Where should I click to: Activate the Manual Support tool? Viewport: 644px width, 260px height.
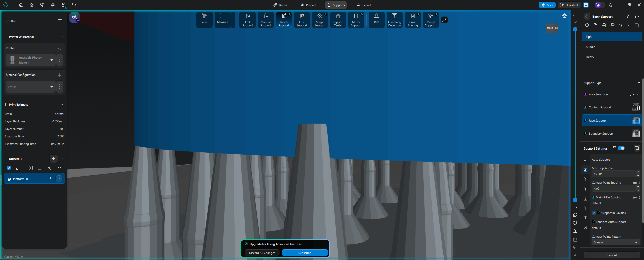(266, 20)
